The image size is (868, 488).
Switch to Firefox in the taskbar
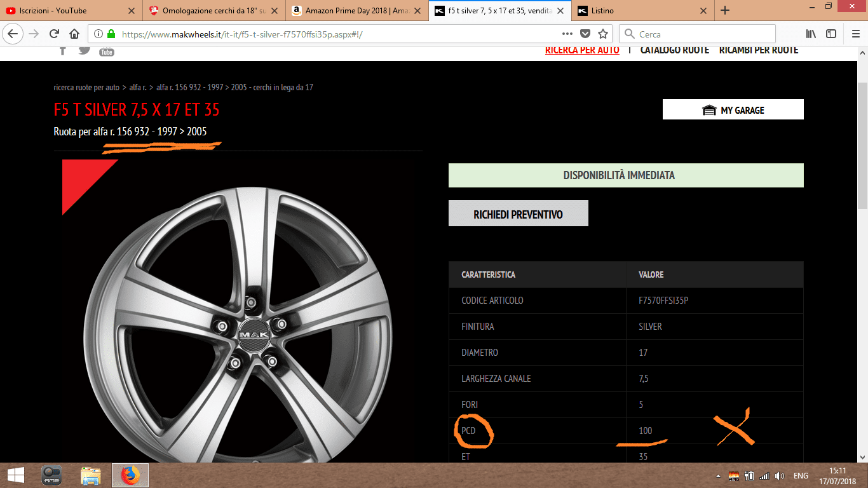(x=130, y=475)
